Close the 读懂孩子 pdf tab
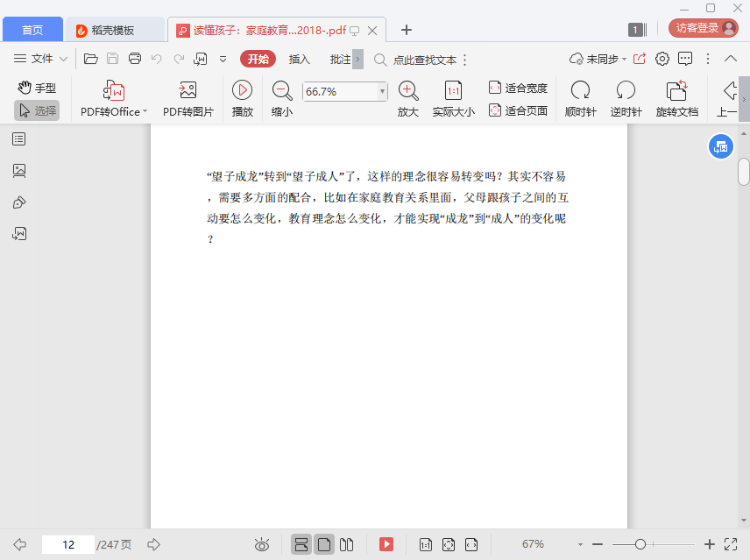 coord(372,31)
